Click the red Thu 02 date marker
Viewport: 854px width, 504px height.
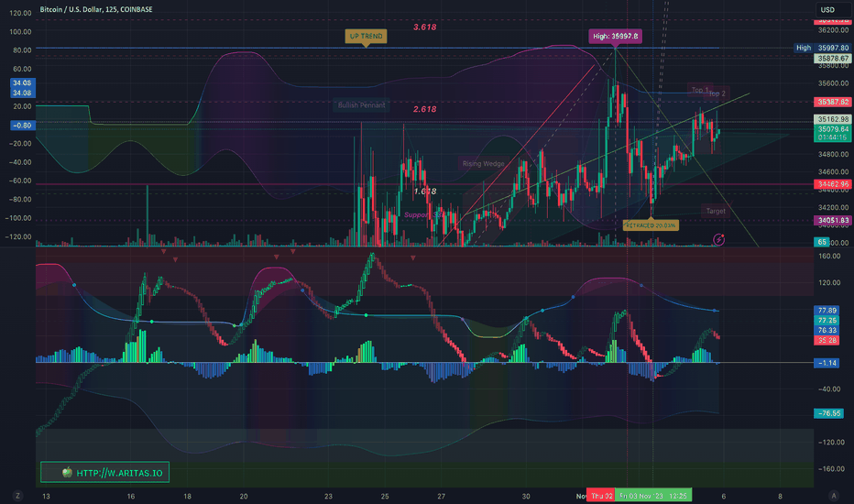(x=600, y=496)
